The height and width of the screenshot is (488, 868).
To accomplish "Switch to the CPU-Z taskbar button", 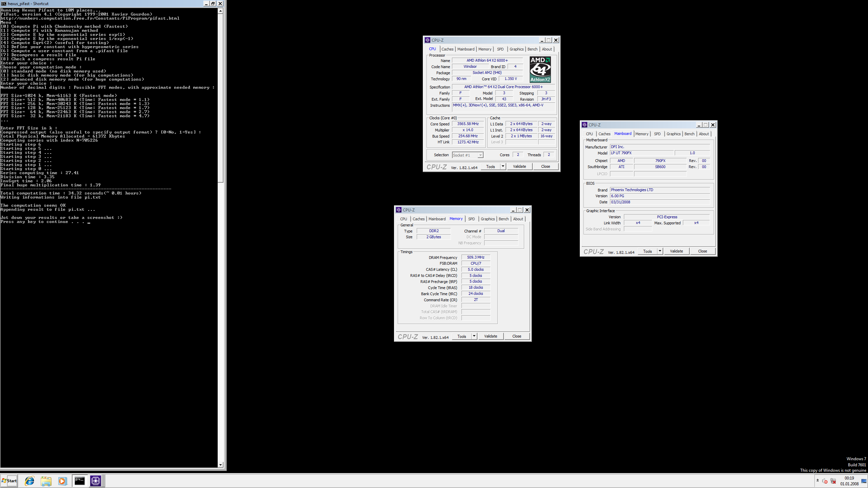I will (96, 481).
